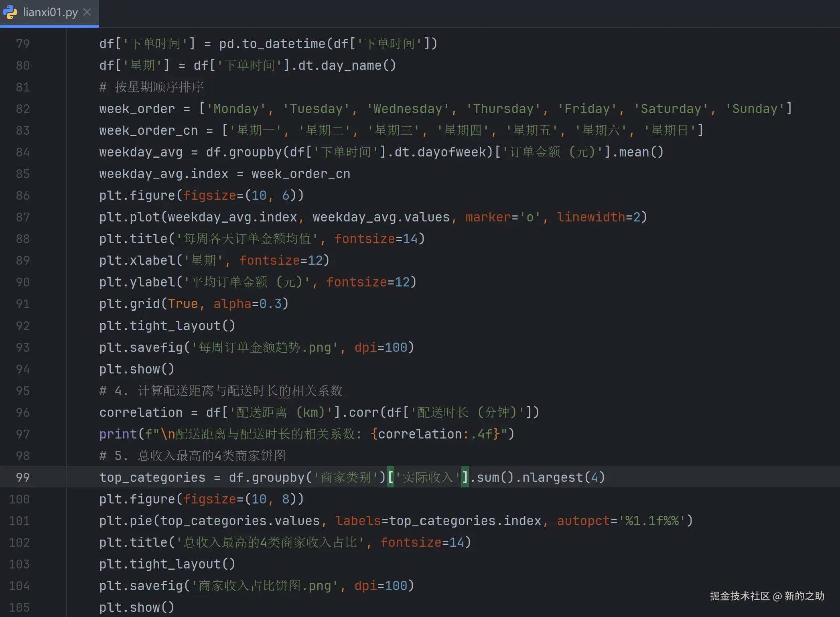The width and height of the screenshot is (840, 617).
Task: Click the highlighted closing bracket before .sum()
Action: (465, 477)
